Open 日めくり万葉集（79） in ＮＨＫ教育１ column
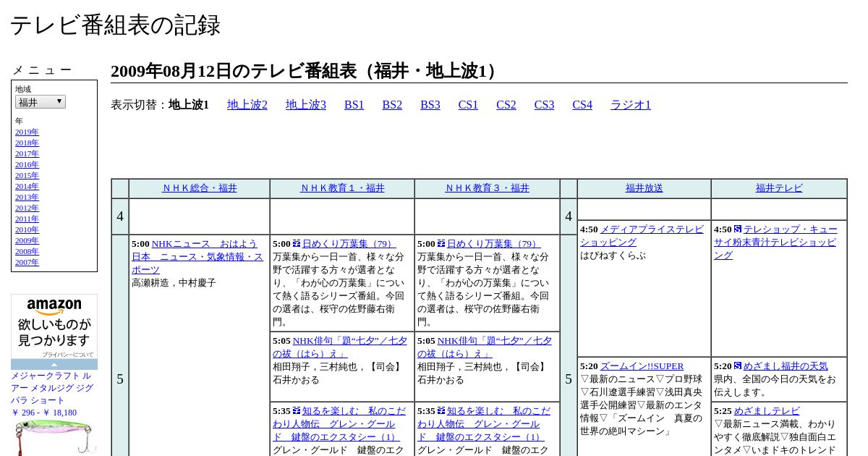 tap(349, 244)
